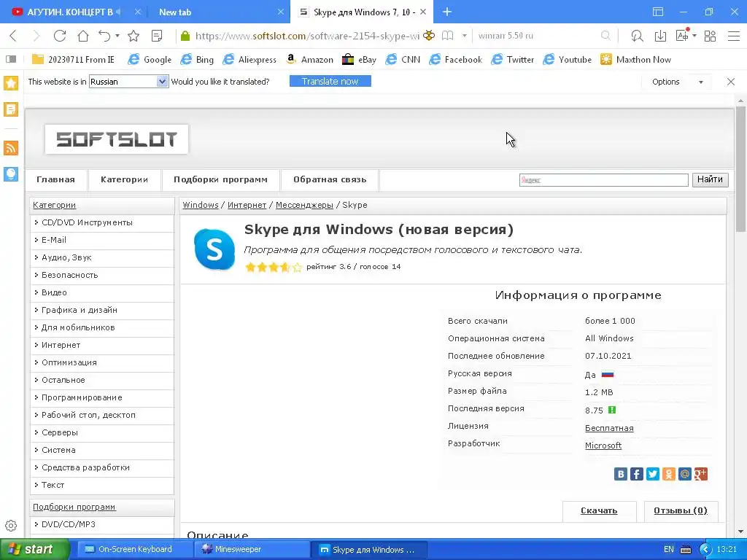Open the browser main menu hamburger icon
The width and height of the screenshot is (747, 560).
point(734,36)
